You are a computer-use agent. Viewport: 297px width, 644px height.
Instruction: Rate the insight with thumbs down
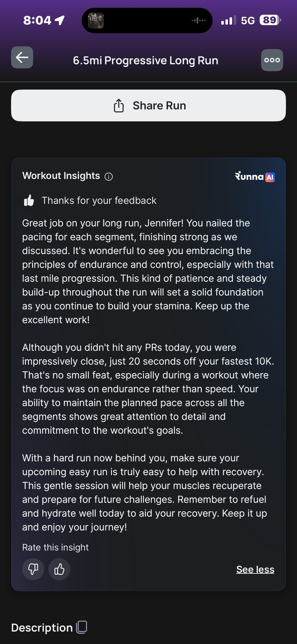coord(33,569)
